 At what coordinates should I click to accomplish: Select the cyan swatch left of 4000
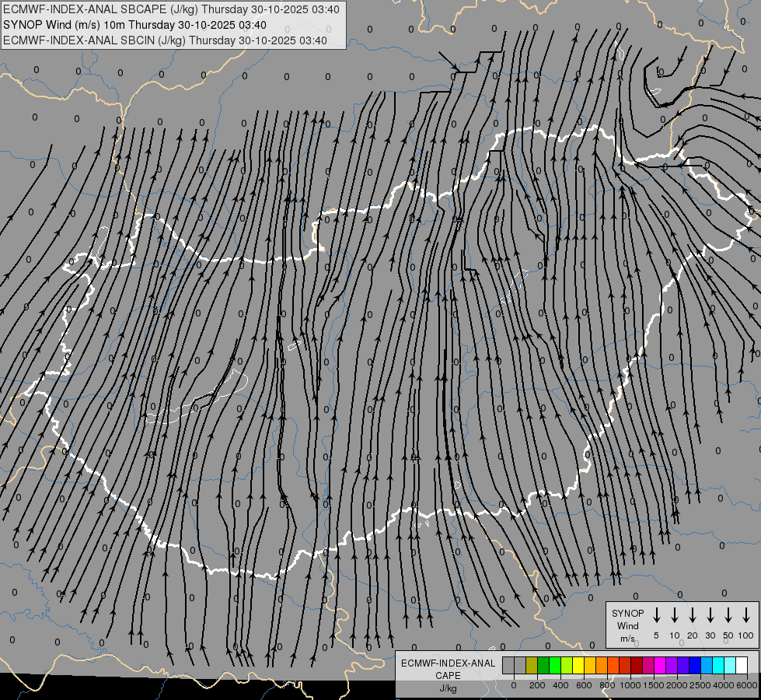[x=717, y=665]
